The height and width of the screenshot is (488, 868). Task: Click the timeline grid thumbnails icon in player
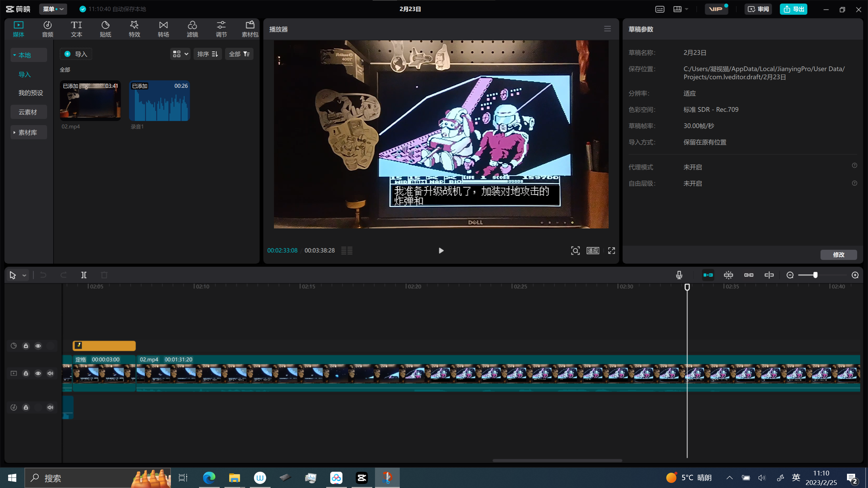[x=347, y=251]
